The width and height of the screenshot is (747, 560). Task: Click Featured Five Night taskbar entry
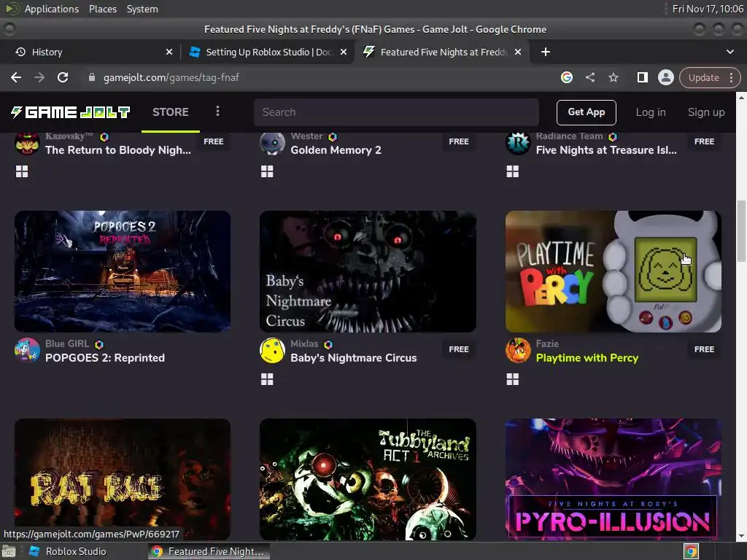click(x=209, y=551)
